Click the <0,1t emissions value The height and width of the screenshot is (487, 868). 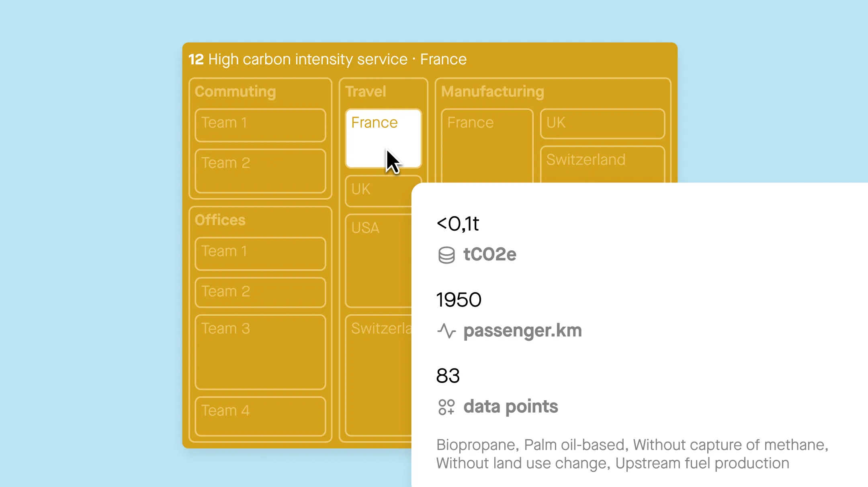[x=457, y=224]
